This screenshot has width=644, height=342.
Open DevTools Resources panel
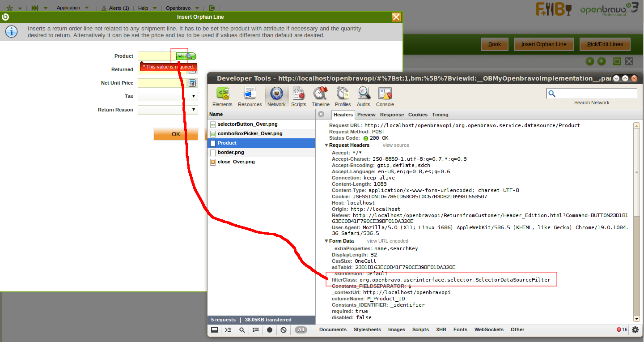pyautogui.click(x=250, y=97)
